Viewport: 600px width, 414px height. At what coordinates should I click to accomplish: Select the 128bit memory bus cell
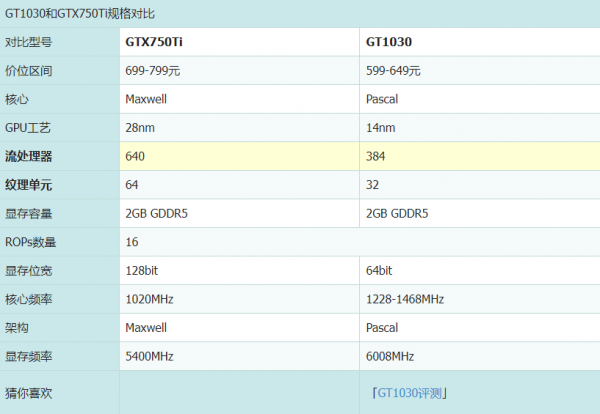143,270
